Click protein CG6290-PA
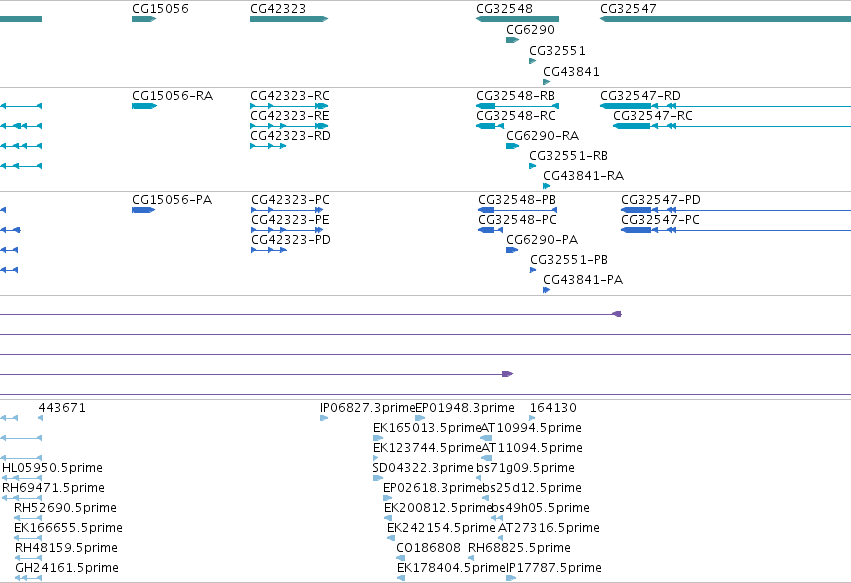Screen dimensions: 851x583 (542, 240)
